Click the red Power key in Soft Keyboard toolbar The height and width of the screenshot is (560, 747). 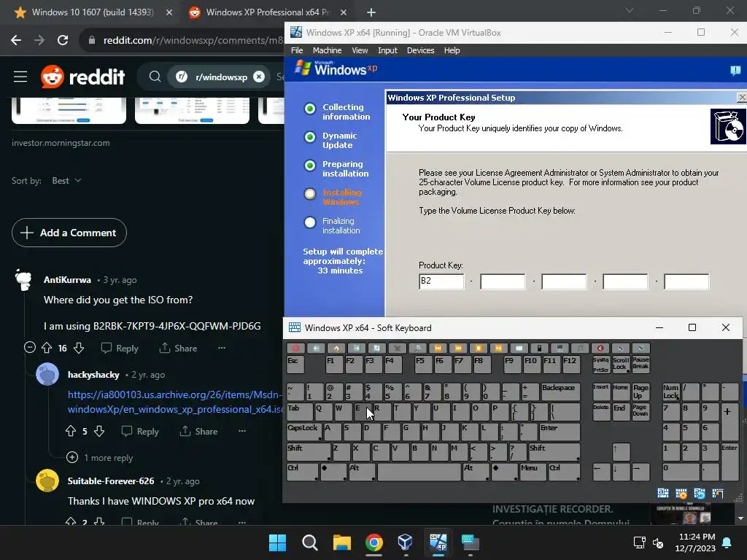[295, 348]
